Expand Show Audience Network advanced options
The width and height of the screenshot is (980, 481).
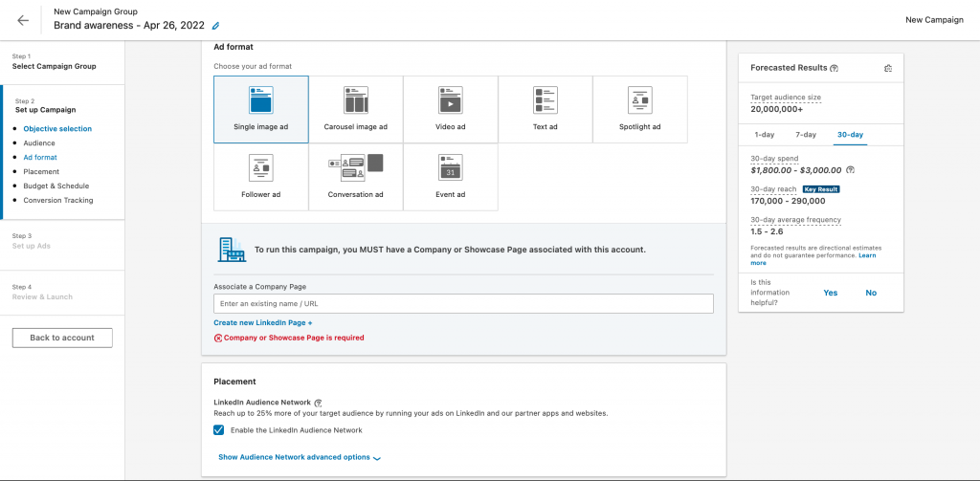[x=299, y=457]
